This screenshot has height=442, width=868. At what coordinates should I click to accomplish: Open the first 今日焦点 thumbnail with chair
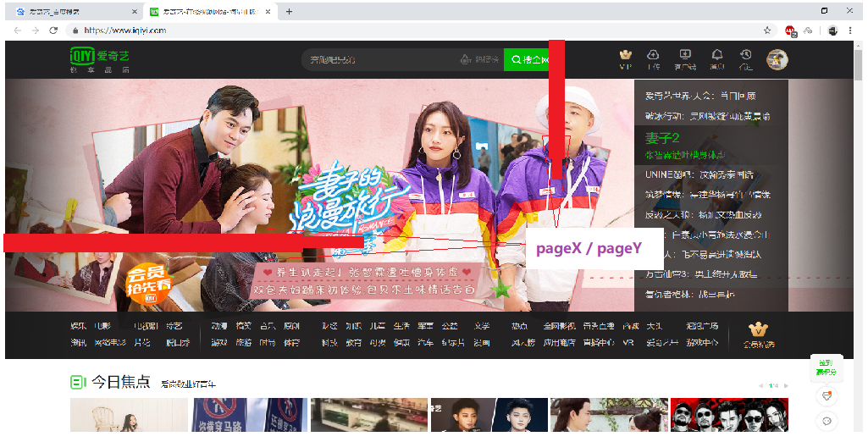tap(129, 415)
